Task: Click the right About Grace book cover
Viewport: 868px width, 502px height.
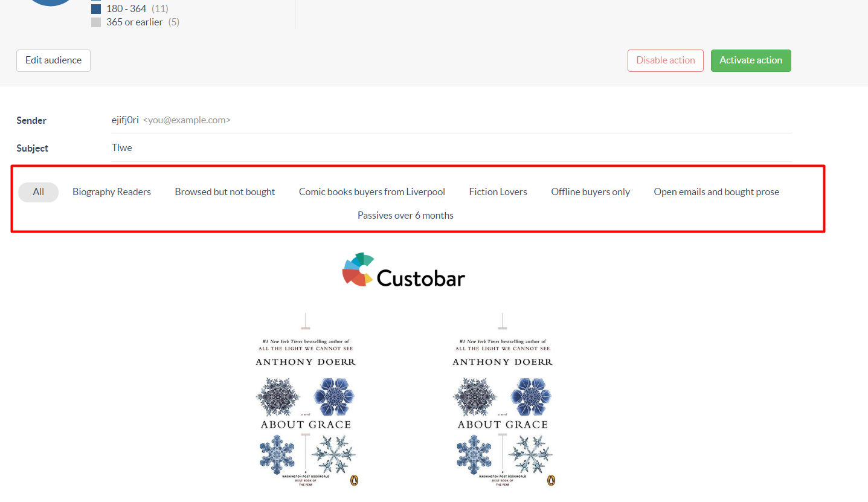Action: click(503, 402)
